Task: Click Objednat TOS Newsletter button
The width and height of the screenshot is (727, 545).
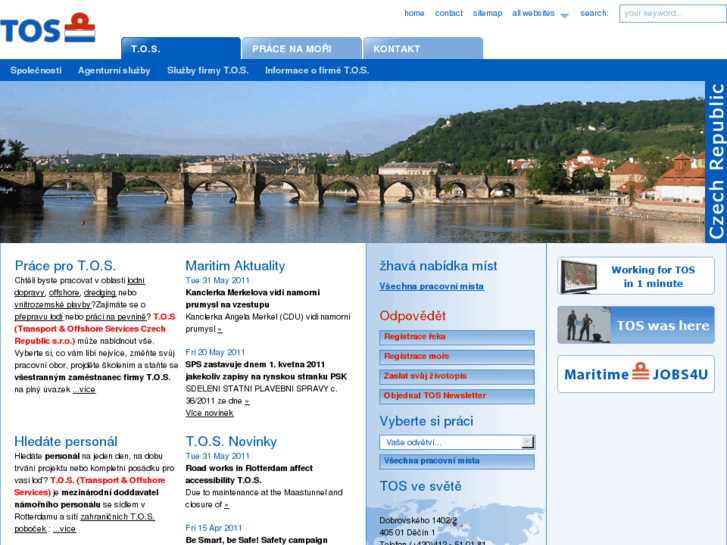Action: pyautogui.click(x=457, y=396)
